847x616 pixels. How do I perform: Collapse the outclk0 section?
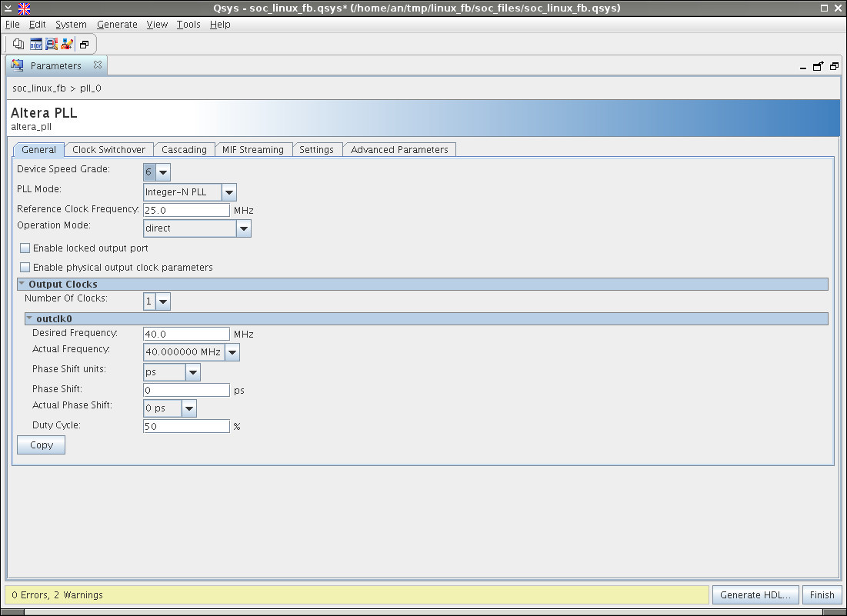tap(29, 318)
